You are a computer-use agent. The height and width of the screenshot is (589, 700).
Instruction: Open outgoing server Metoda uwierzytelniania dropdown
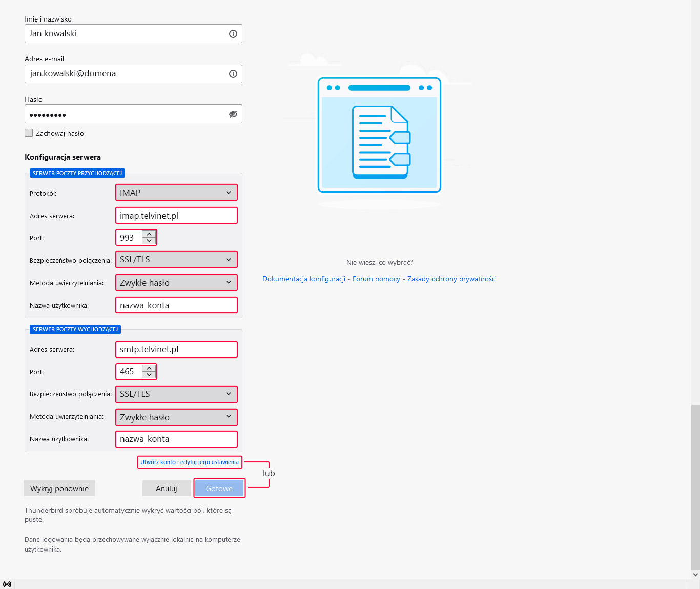pos(176,417)
